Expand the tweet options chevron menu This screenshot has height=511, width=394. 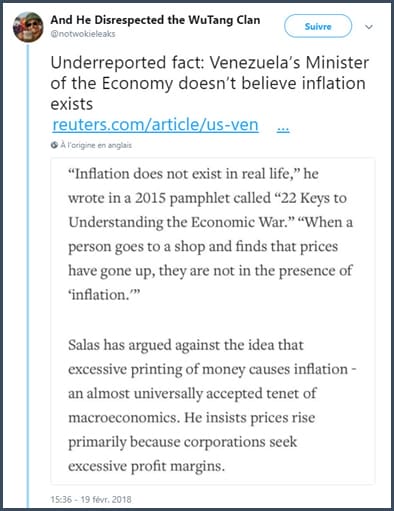369,27
